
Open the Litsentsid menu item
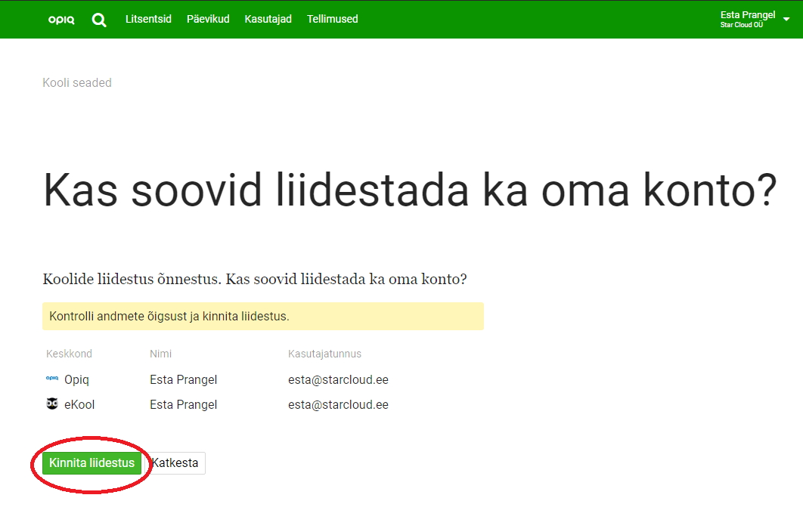click(x=148, y=19)
